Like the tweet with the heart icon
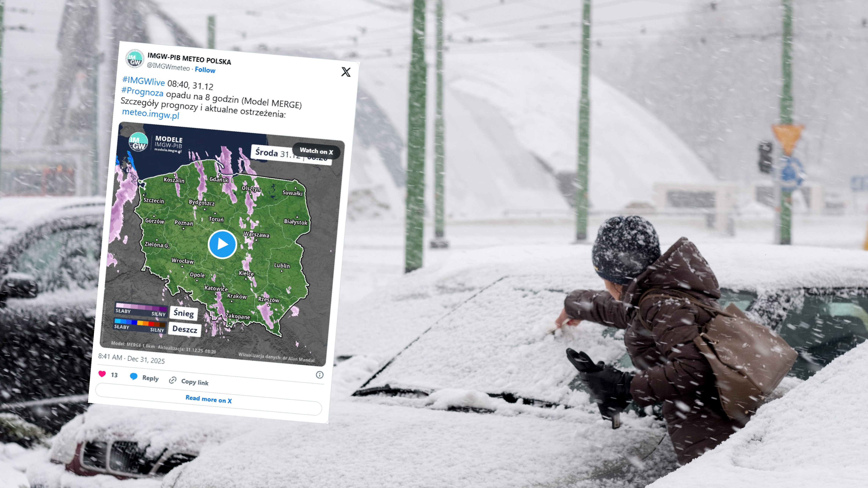 click(x=102, y=374)
